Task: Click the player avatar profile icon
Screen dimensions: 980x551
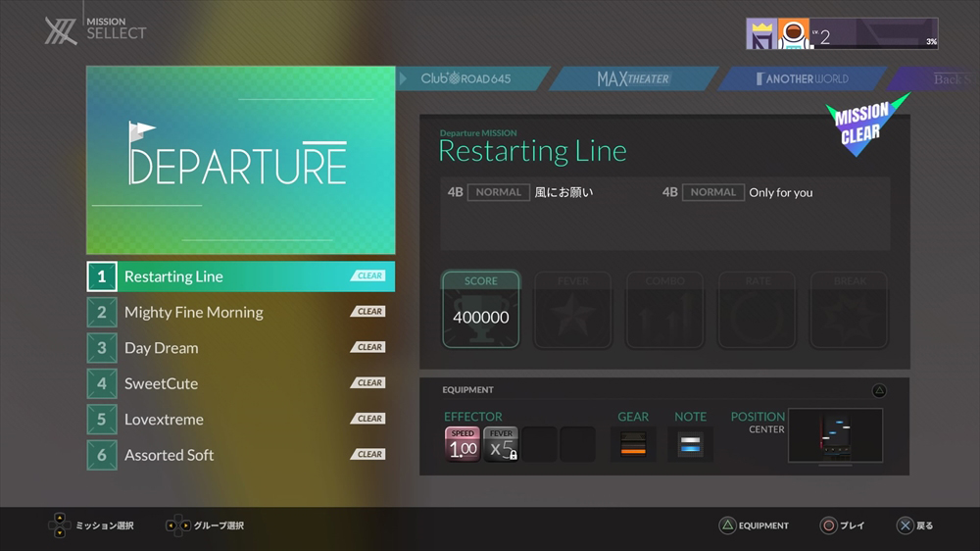Action: [x=793, y=34]
